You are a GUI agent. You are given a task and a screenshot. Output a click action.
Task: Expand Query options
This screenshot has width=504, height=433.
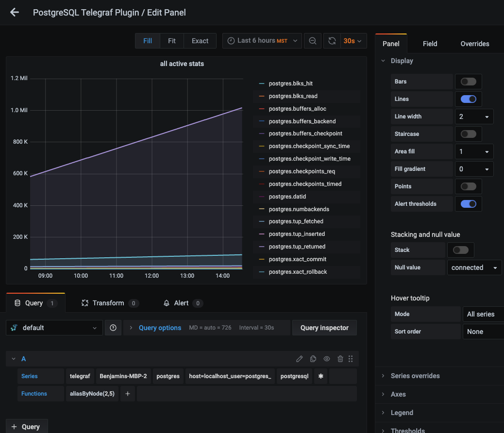pos(160,328)
